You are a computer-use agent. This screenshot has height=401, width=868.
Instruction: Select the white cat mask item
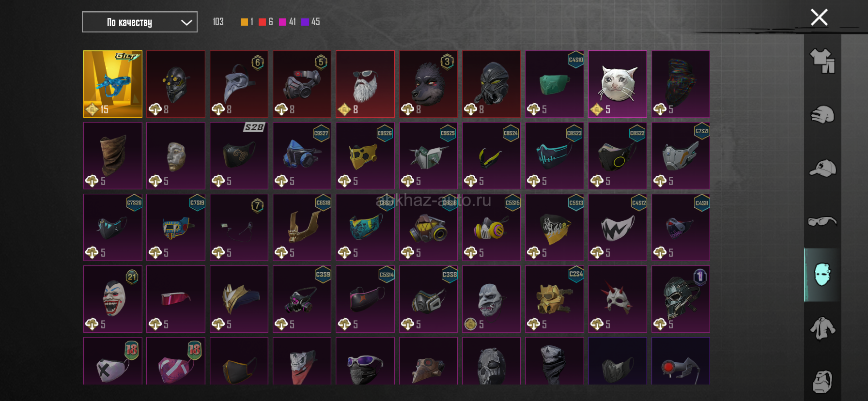pyautogui.click(x=618, y=84)
